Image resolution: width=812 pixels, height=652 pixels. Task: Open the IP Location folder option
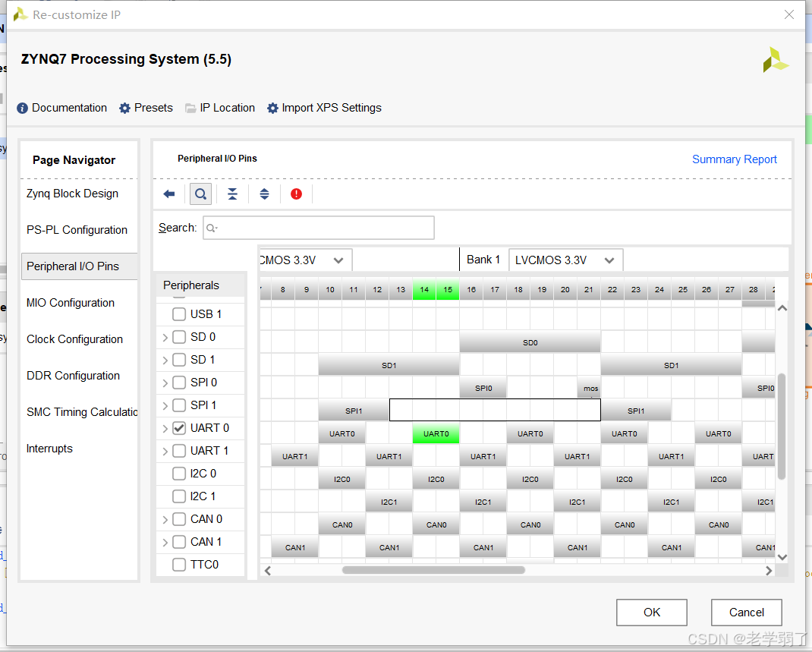pos(220,108)
